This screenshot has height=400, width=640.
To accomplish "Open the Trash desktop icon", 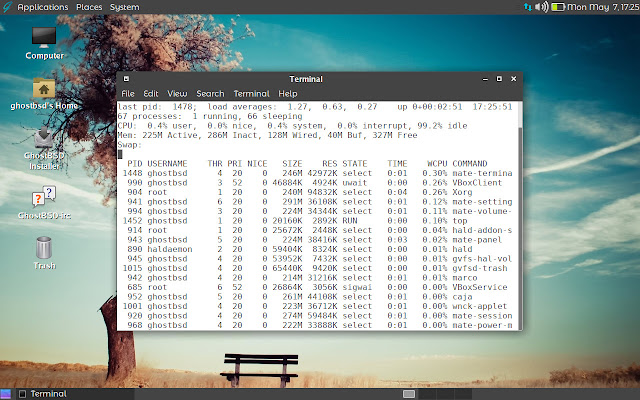I will (44, 253).
